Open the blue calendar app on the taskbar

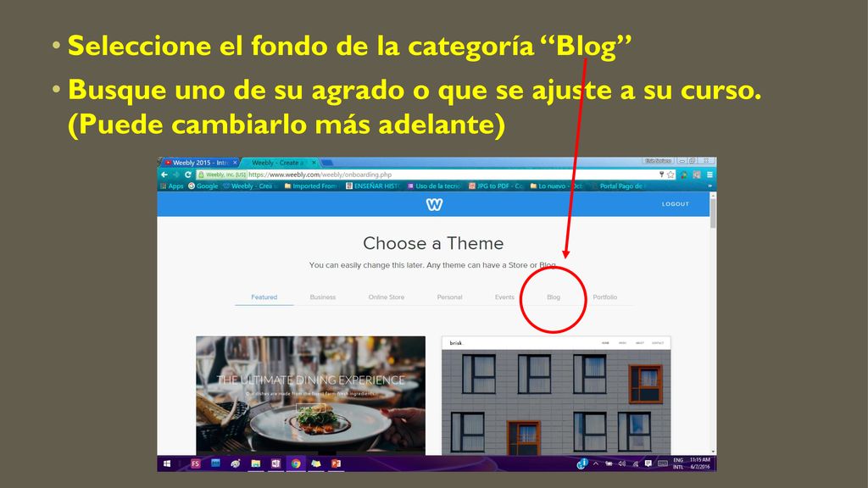click(x=215, y=463)
